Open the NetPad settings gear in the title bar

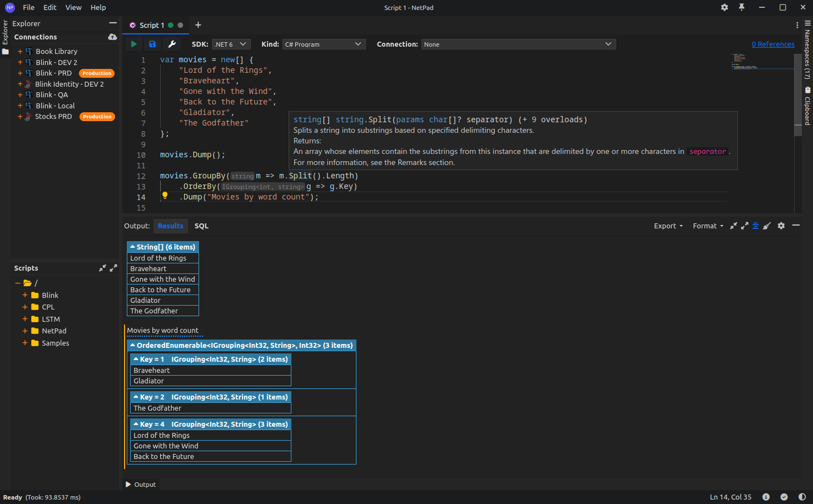(x=724, y=7)
